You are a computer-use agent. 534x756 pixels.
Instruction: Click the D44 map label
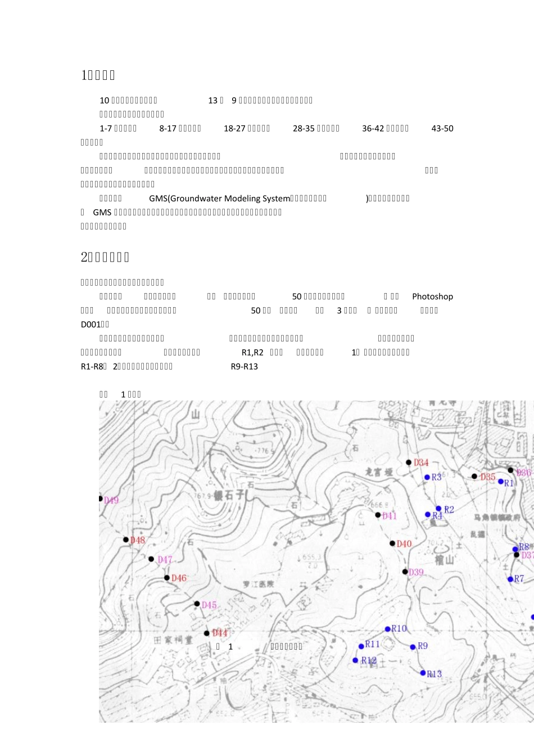pos(220,633)
